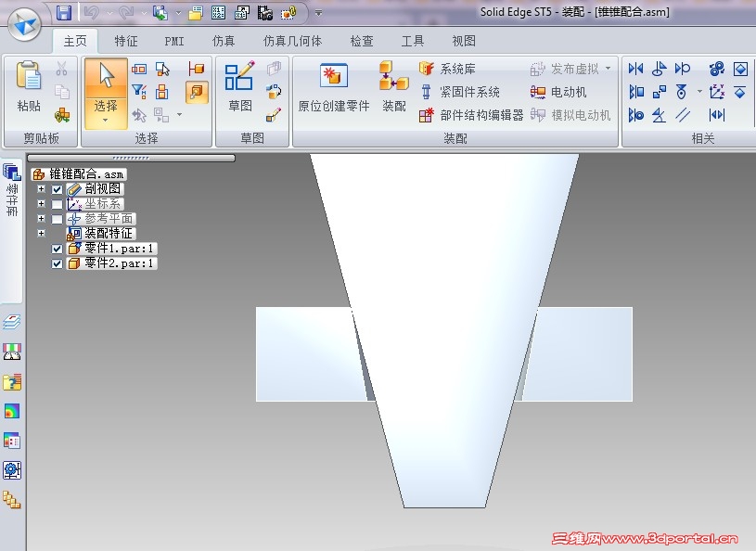
Task: Open the assembly blocks sidebar icon
Action: pos(11,500)
